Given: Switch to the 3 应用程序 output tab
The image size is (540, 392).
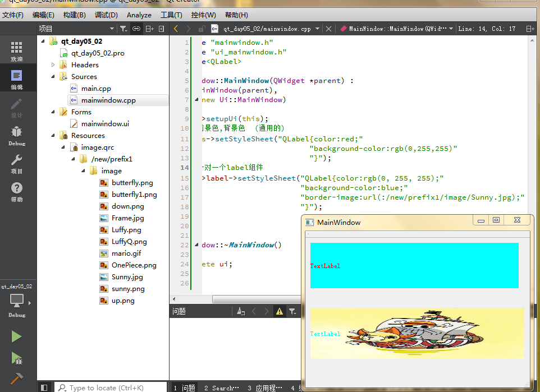Looking at the screenshot, I should click(265, 388).
